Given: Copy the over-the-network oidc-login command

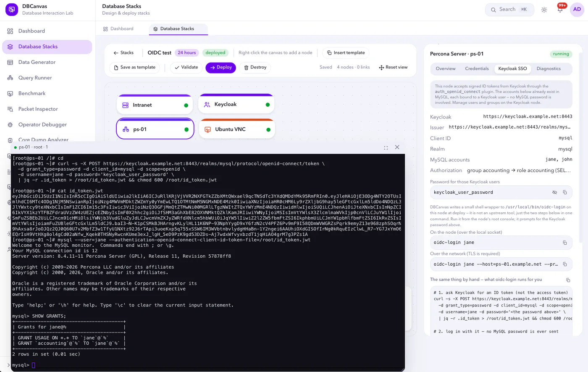Looking at the screenshot, I should [x=565, y=264].
